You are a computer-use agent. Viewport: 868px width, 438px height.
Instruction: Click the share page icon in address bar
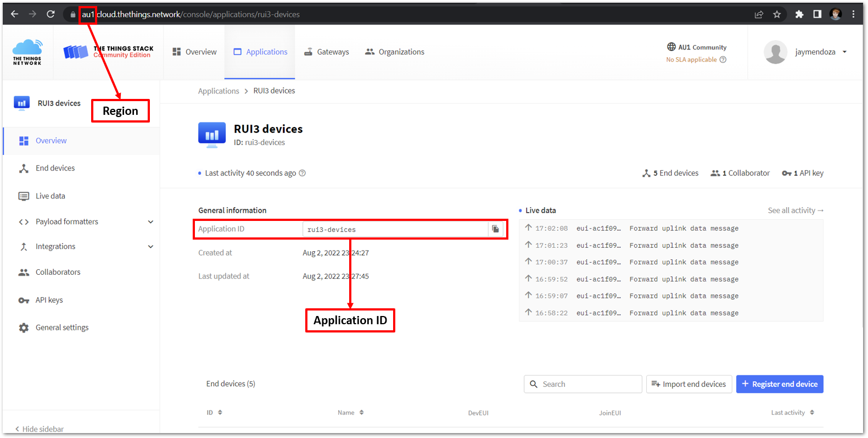pos(759,14)
